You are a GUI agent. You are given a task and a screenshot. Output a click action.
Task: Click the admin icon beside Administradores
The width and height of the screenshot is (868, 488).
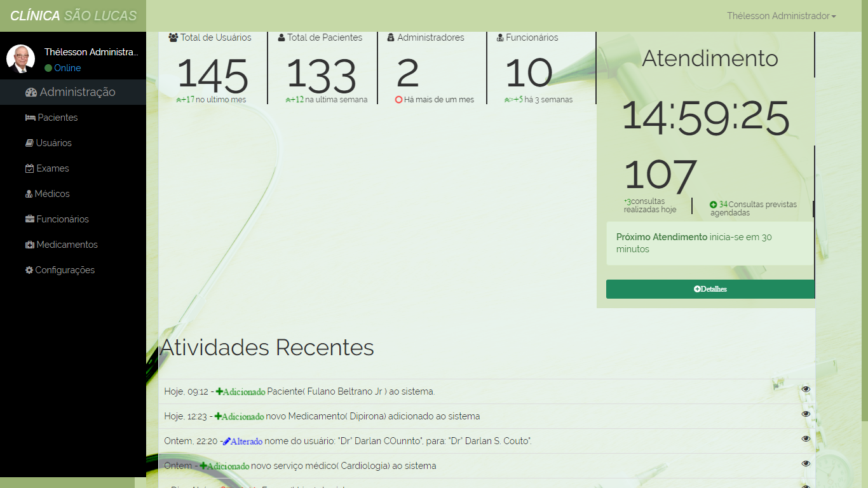(391, 37)
